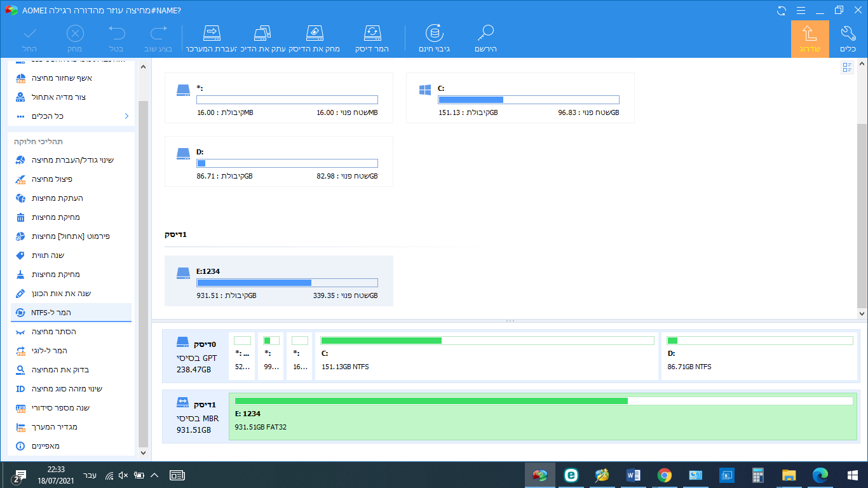This screenshot has height=488, width=868.
Task: Select the 99... partition in Disk 0 map
Action: (271, 356)
